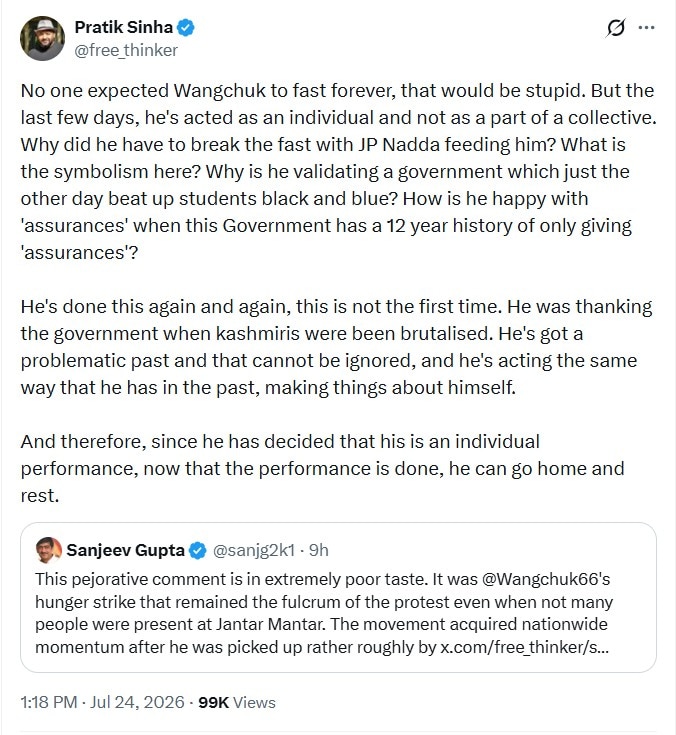The image size is (676, 735).
Task: Click the paragraph beginning 'He's done this again'
Action: pyautogui.click(x=336, y=347)
